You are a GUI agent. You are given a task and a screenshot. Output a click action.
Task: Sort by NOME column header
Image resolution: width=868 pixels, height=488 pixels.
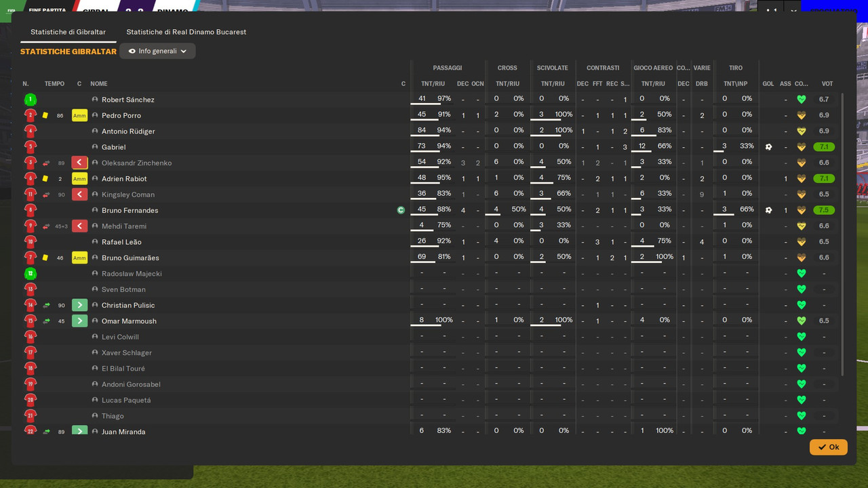point(99,84)
